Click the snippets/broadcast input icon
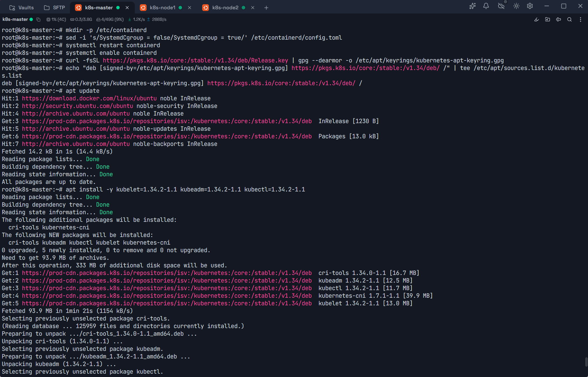This screenshot has width=588, height=377. (559, 19)
